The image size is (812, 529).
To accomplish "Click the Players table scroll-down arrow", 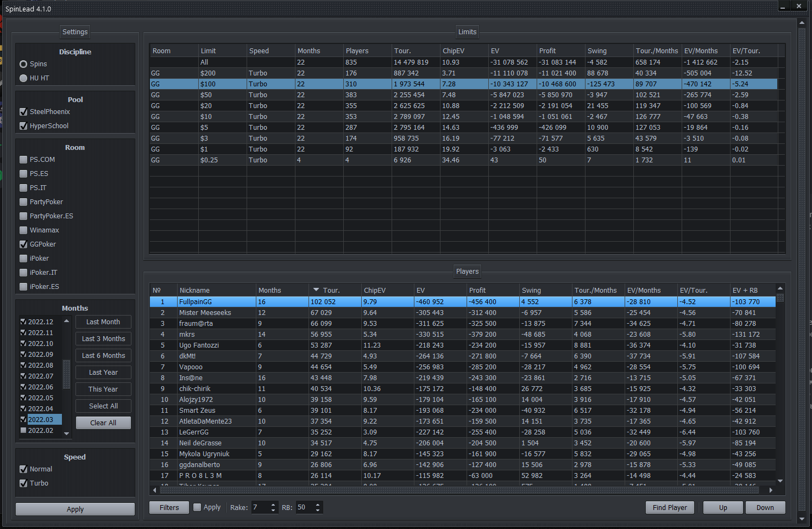I will point(780,481).
